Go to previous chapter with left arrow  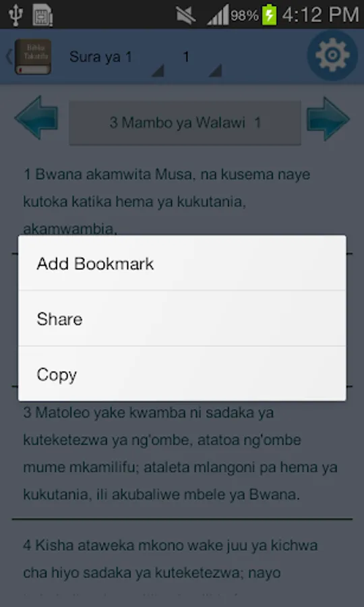[36, 118]
